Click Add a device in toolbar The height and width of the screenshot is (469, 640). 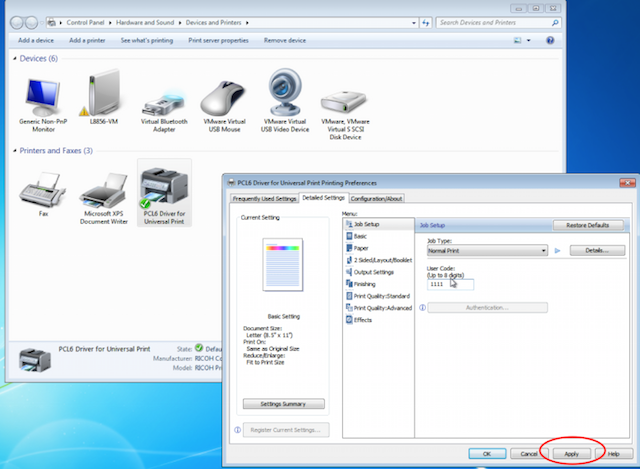click(x=36, y=40)
